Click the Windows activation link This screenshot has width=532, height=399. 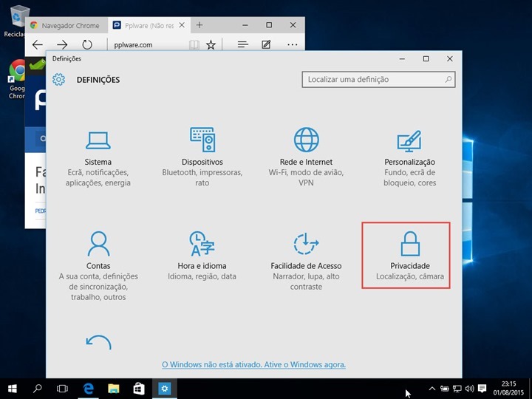[253, 364]
